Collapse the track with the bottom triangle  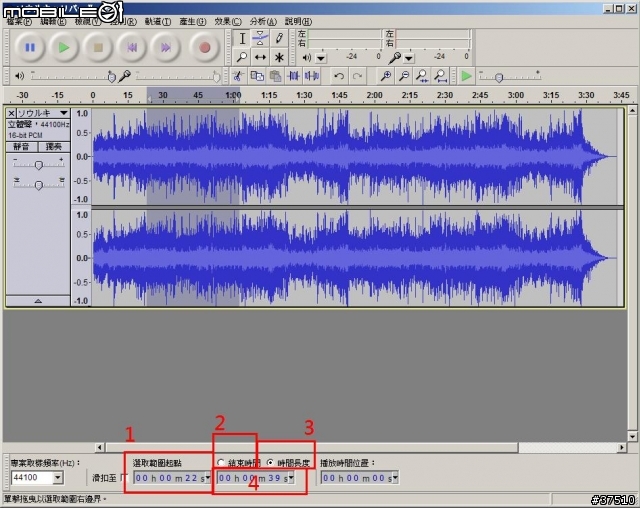[38, 301]
